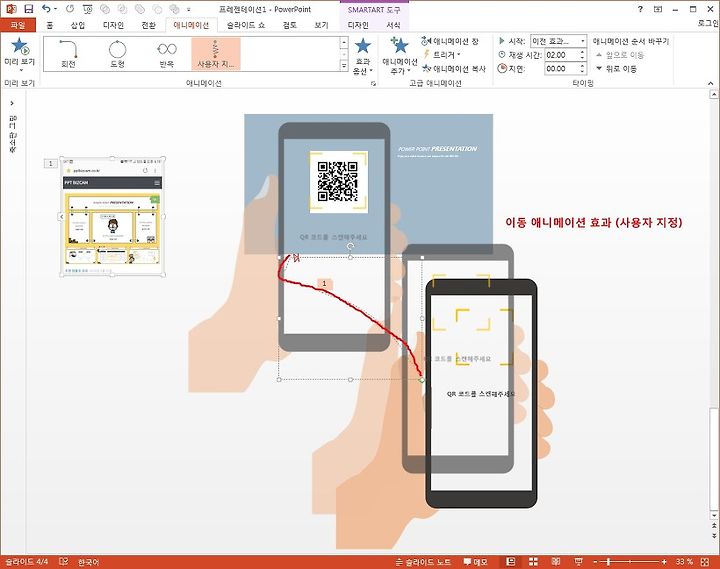Open the undo history dropdown arrow
Viewport: 720px width, 569px height.
click(x=56, y=9)
